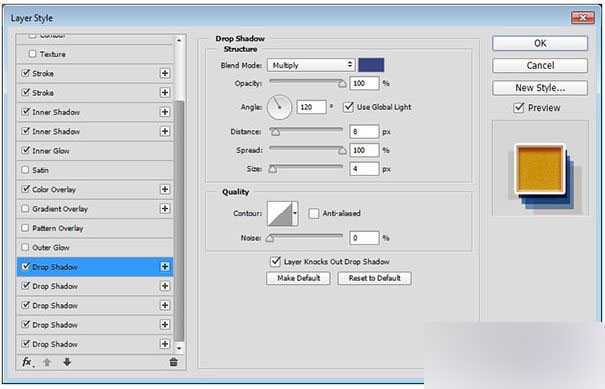Click the fx effects menu icon
The image size is (605, 389).
27,362
